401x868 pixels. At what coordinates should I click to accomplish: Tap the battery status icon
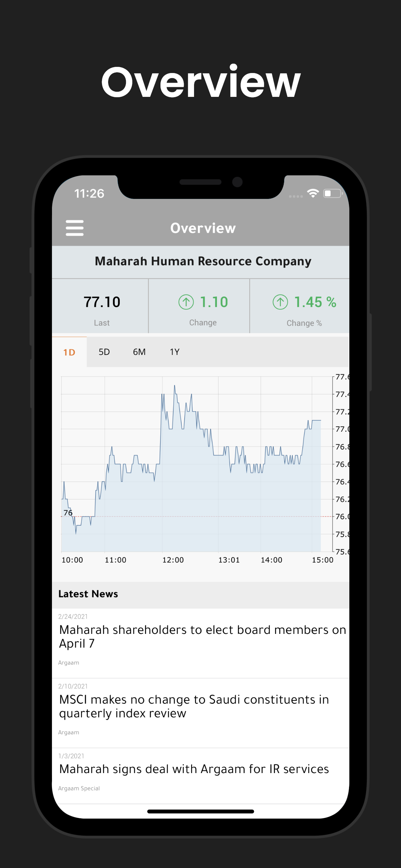click(x=333, y=193)
